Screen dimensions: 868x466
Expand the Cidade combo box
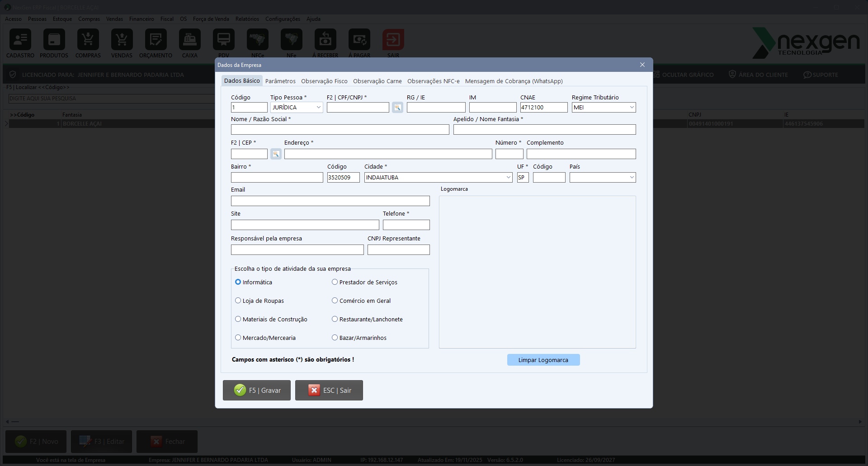508,178
